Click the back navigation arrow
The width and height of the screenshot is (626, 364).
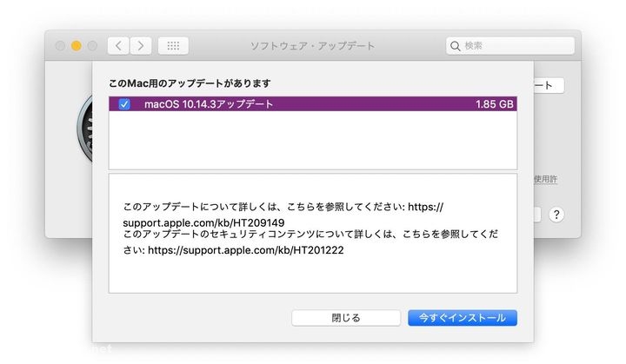pos(119,45)
